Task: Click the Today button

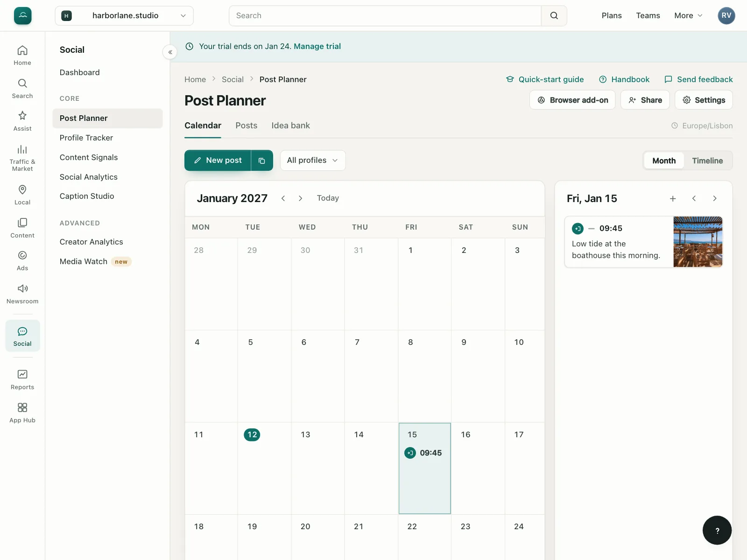Action: (x=328, y=198)
